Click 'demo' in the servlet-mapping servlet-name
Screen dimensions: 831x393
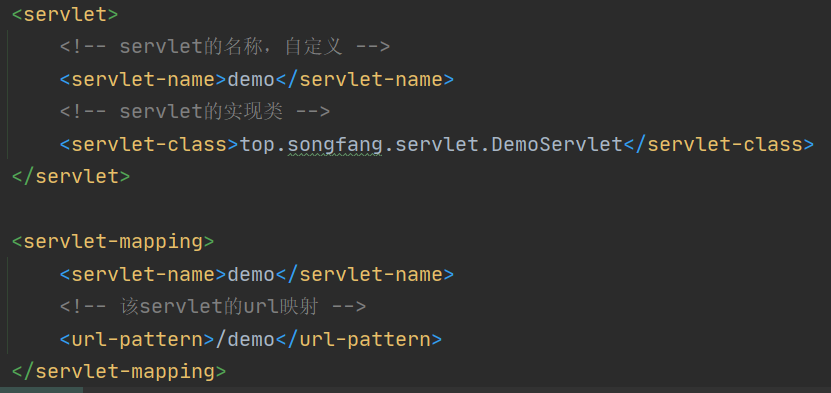[x=251, y=274]
